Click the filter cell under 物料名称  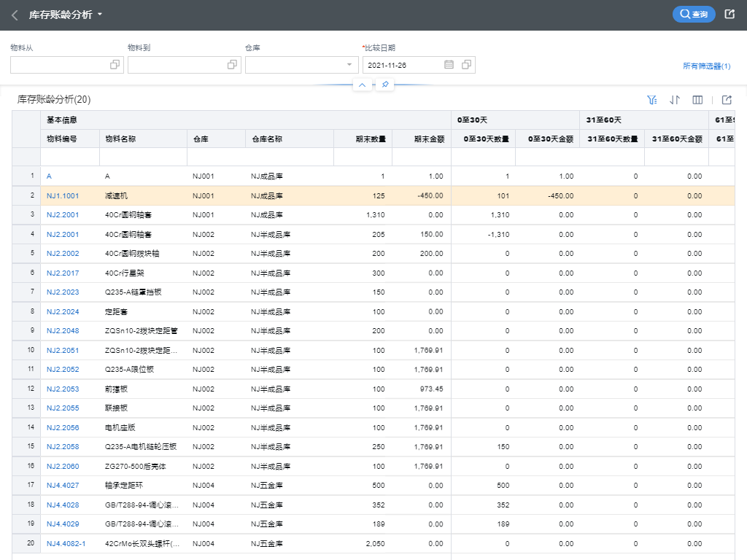pos(143,157)
